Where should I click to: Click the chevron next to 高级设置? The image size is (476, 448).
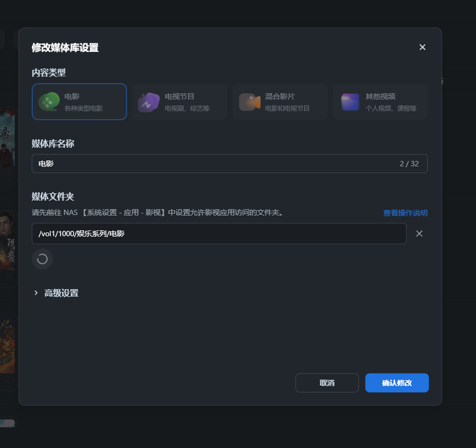[35, 292]
